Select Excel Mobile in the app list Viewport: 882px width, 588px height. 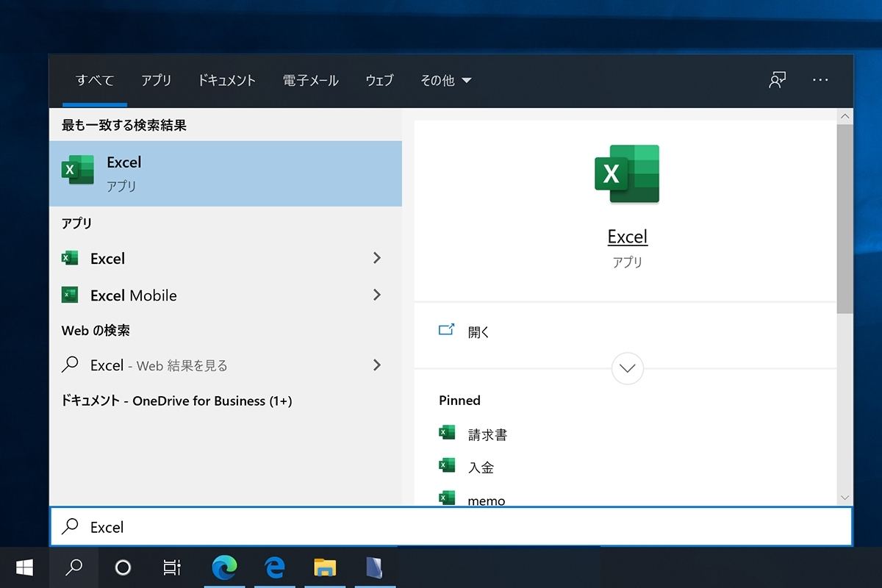225,295
